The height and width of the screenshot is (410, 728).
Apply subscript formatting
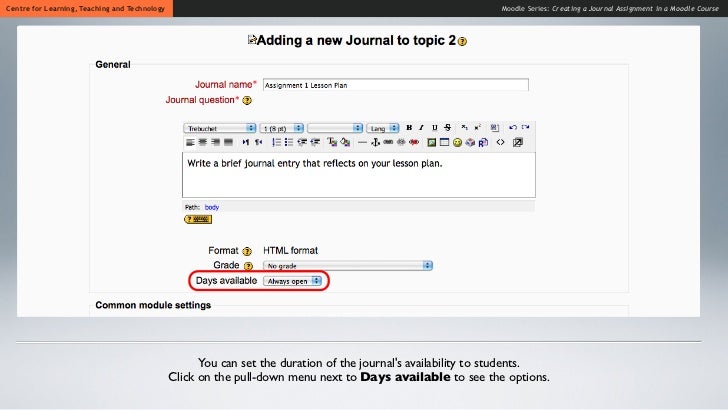click(x=464, y=127)
